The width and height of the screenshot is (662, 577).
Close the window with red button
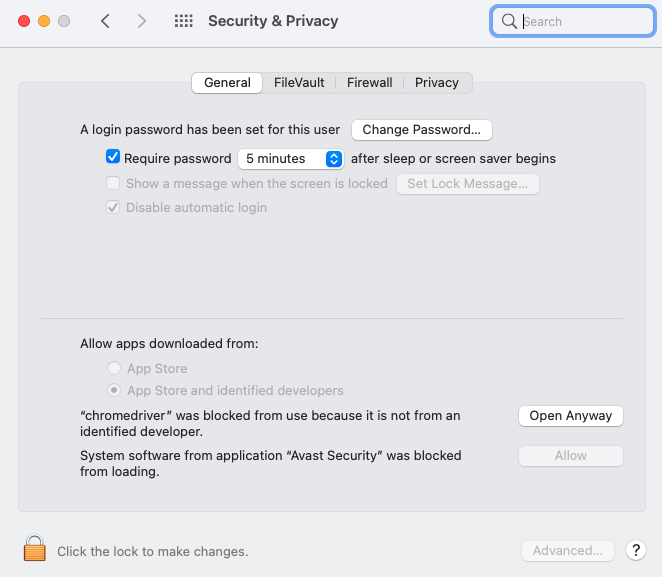point(24,21)
